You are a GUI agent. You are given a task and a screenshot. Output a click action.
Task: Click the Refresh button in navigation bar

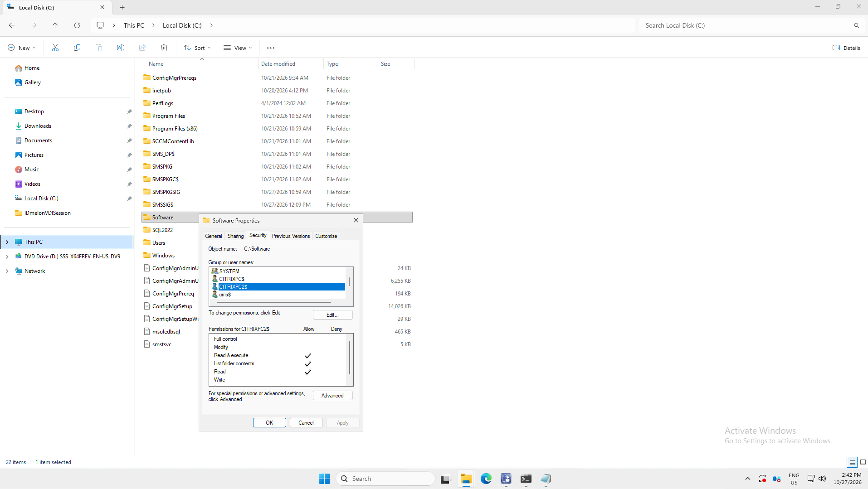(77, 25)
